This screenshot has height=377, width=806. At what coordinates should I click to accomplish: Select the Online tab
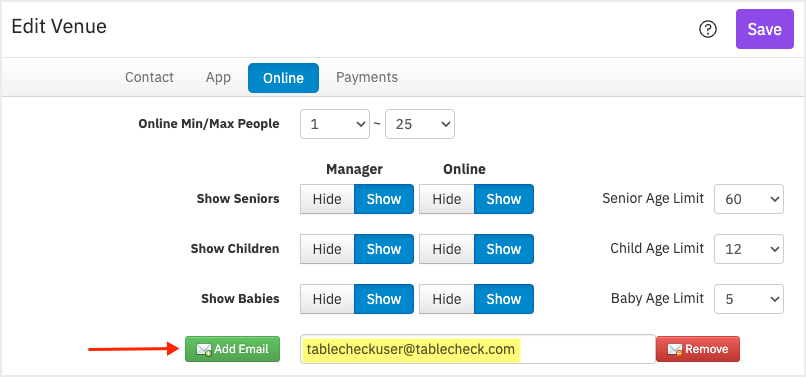pyautogui.click(x=283, y=78)
